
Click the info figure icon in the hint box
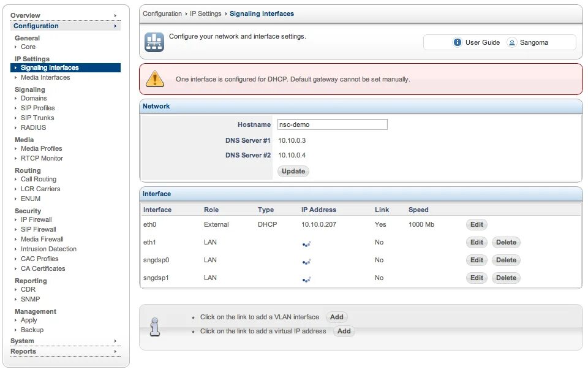coord(154,327)
